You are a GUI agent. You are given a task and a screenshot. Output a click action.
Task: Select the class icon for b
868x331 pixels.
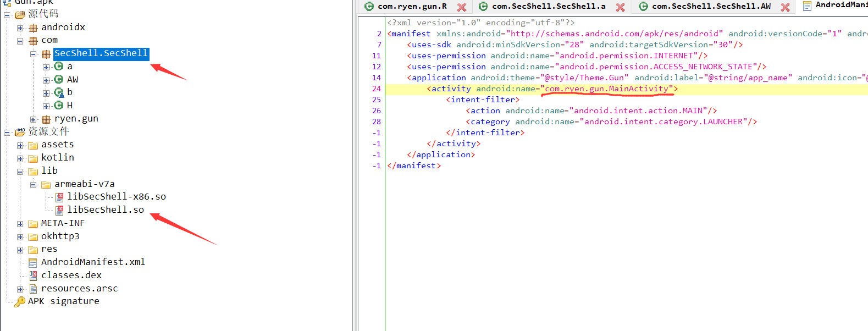click(x=59, y=92)
